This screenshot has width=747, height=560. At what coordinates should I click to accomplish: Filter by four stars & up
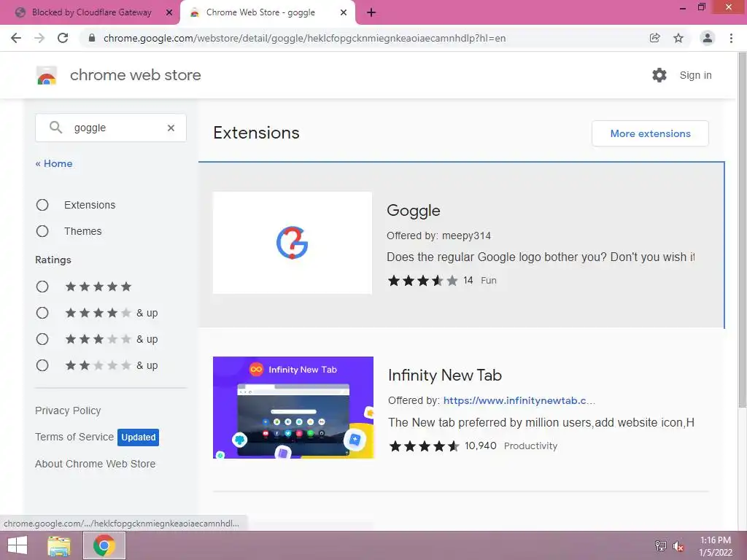(x=42, y=312)
